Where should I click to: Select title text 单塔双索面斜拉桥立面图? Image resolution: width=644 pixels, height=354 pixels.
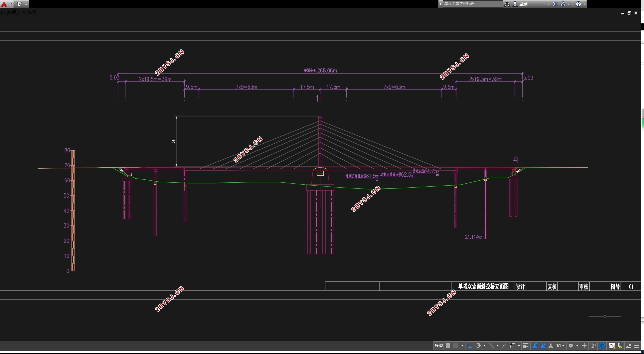click(483, 286)
